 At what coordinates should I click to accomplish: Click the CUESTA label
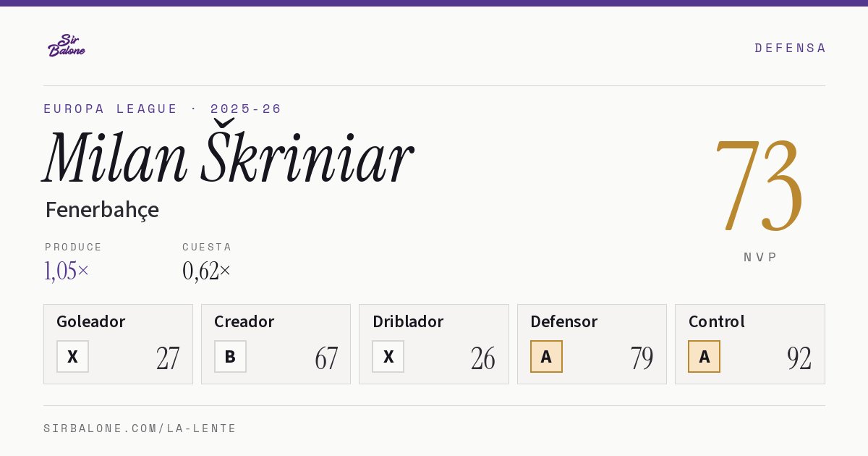click(207, 247)
